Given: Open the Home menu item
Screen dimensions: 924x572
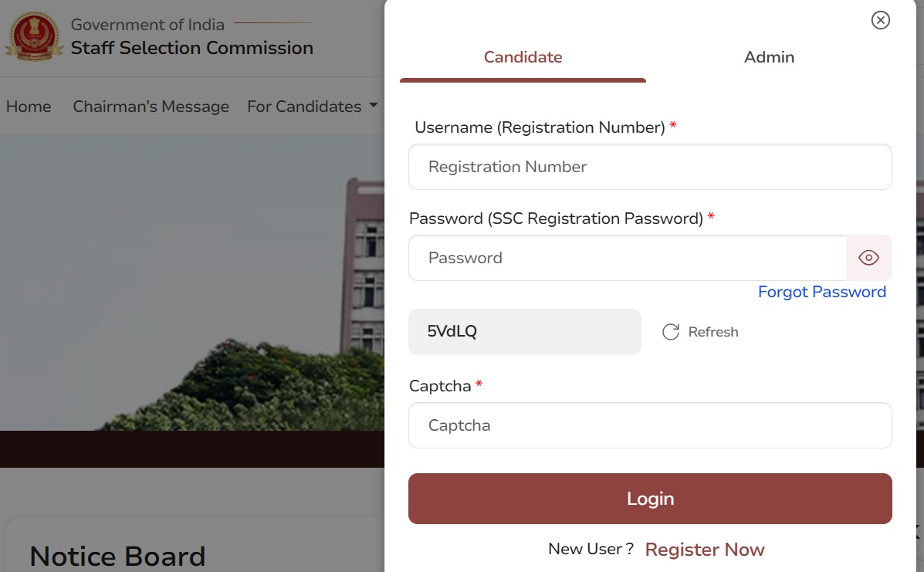Looking at the screenshot, I should click(x=29, y=107).
